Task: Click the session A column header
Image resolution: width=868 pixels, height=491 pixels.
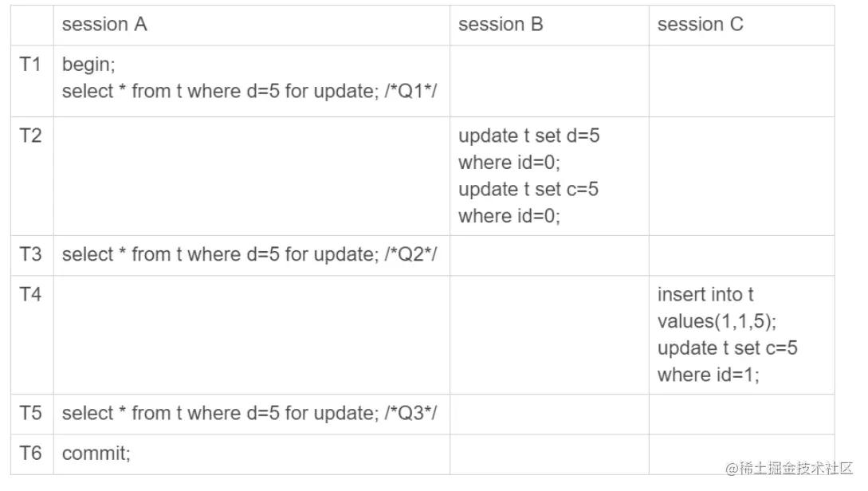Action: [104, 25]
